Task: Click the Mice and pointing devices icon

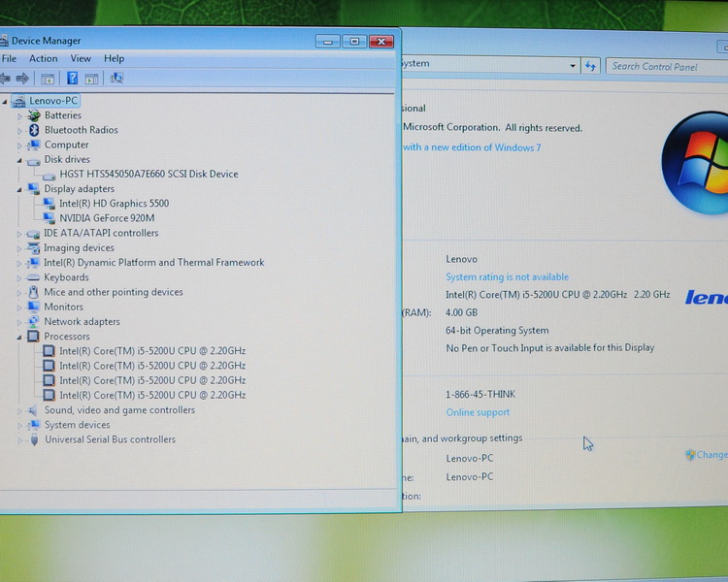Action: 33,292
